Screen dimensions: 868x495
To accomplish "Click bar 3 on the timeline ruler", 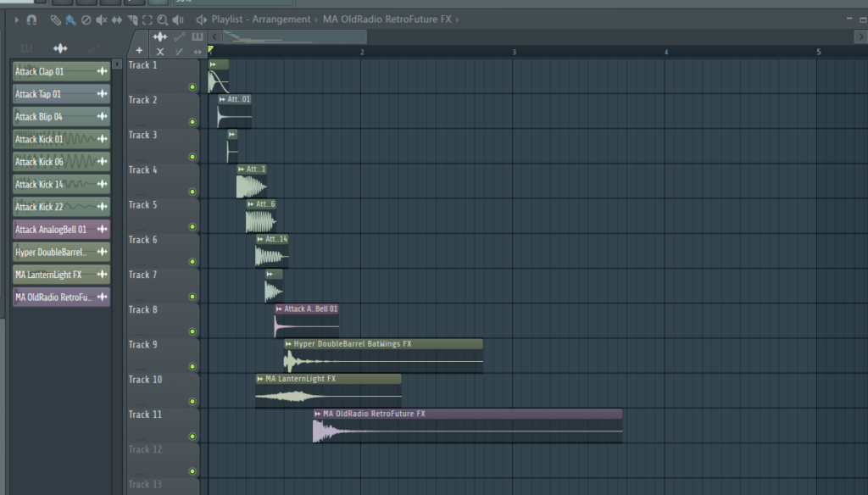I will click(514, 52).
